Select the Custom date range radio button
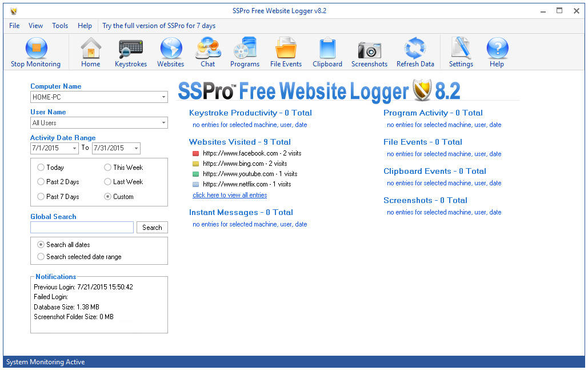The width and height of the screenshot is (588, 370). coord(107,196)
